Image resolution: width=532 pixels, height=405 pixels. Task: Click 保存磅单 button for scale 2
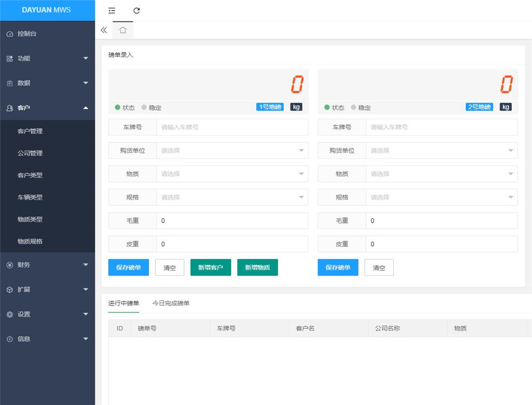(x=338, y=268)
